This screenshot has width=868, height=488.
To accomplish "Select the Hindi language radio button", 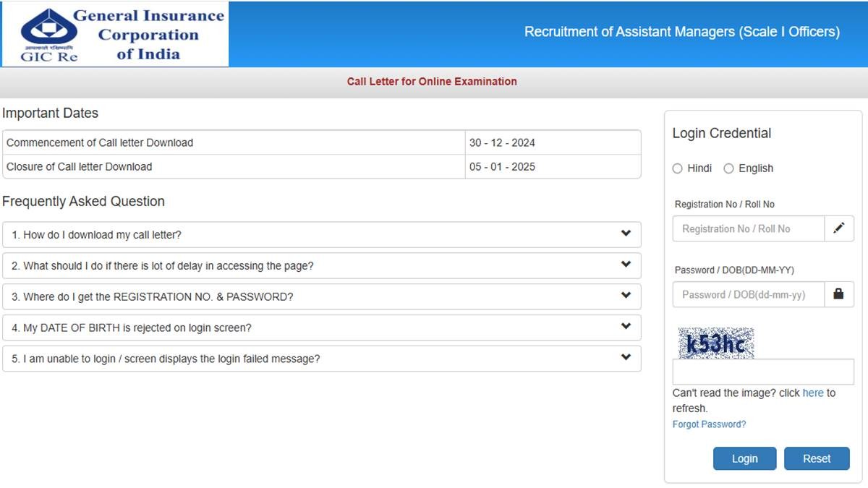I will pyautogui.click(x=678, y=168).
